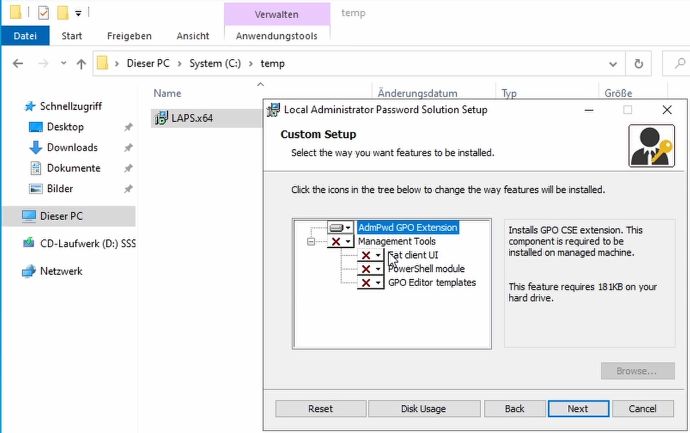Click the LAPS setup title bar icon

273,110
